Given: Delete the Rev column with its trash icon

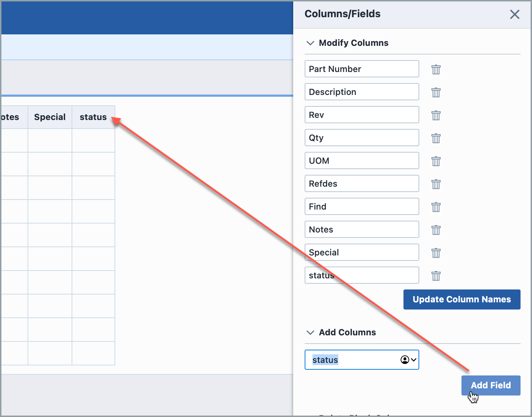Looking at the screenshot, I should click(436, 115).
